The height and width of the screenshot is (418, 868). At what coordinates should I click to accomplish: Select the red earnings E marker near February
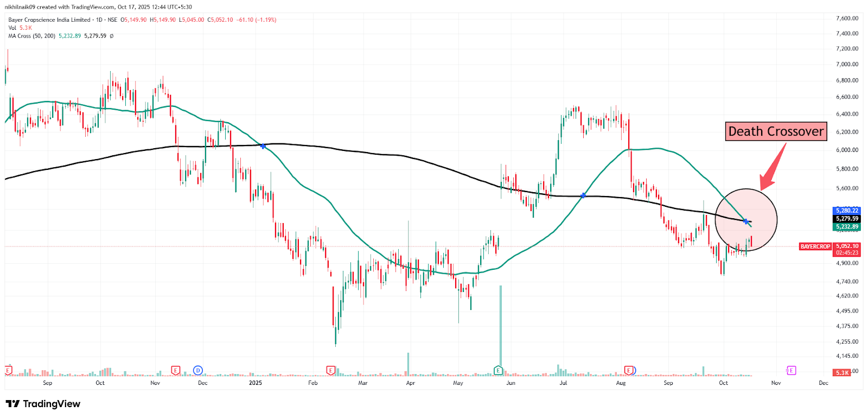click(x=330, y=370)
